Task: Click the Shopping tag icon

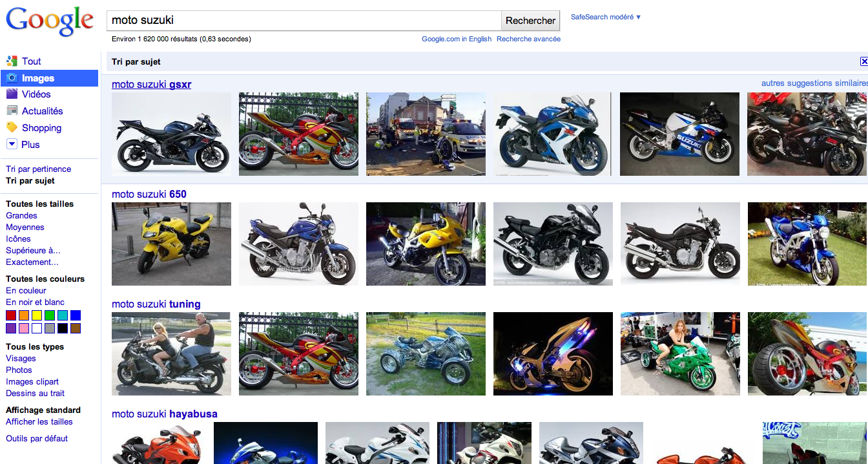Action: click(12, 127)
